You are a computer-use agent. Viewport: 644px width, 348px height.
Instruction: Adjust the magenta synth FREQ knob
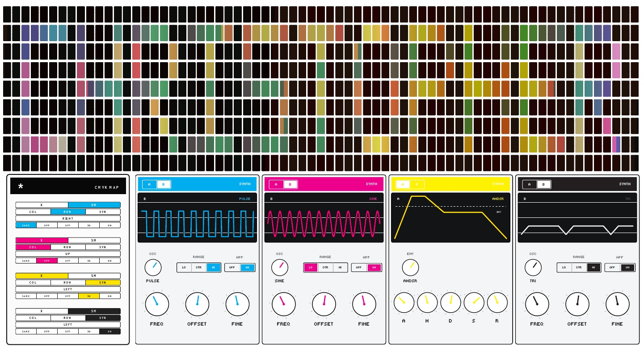(x=284, y=304)
